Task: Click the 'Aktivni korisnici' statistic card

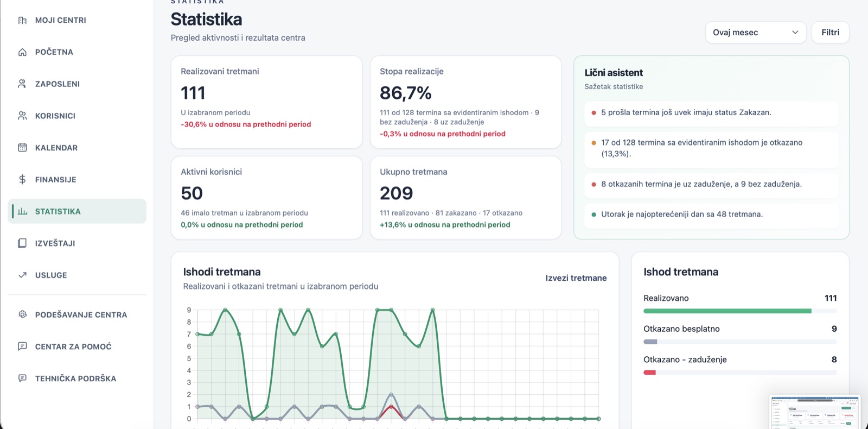Action: click(267, 198)
